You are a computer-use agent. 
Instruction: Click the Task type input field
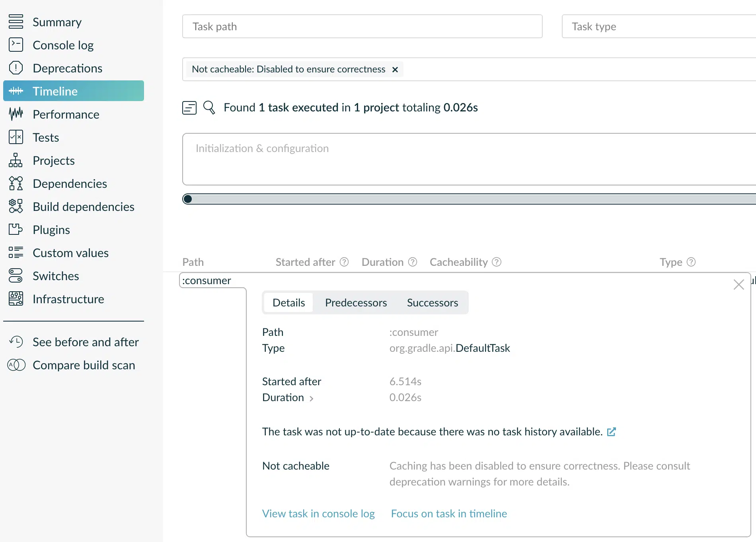pos(659,27)
